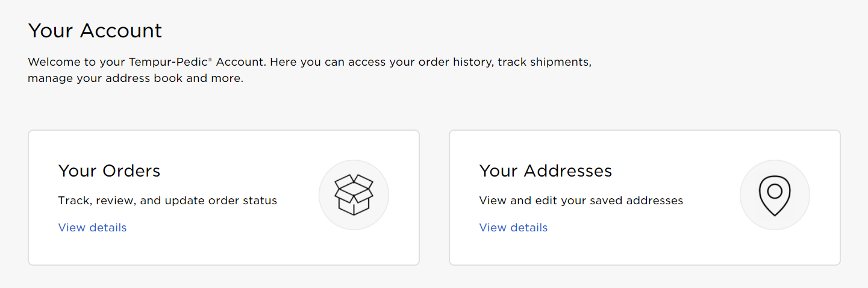Click "track shipments" in the welcome message
The image size is (868, 288).
coord(545,62)
